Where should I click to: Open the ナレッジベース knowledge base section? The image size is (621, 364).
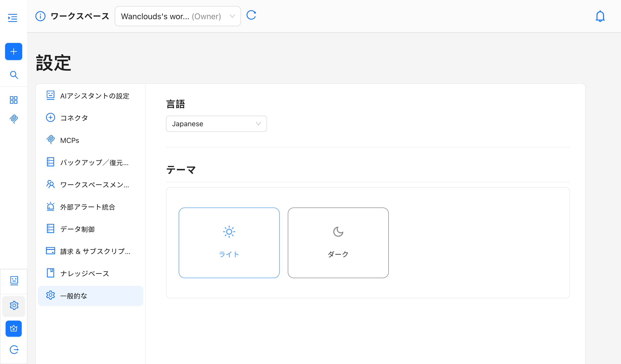(x=84, y=273)
